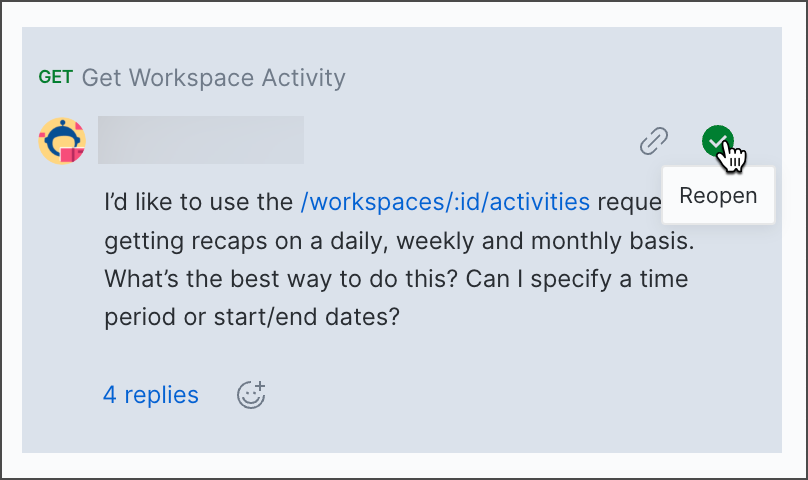Click the copy comment link icon
This screenshot has height=480, width=808.
[654, 142]
